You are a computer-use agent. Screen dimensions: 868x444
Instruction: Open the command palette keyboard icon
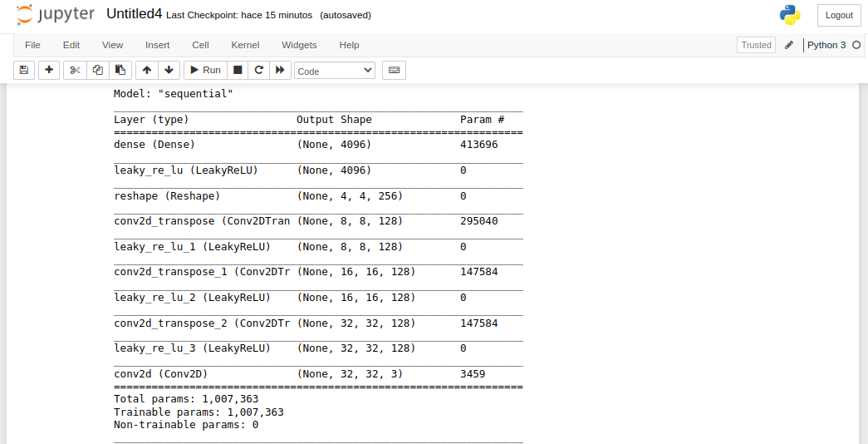(x=394, y=71)
